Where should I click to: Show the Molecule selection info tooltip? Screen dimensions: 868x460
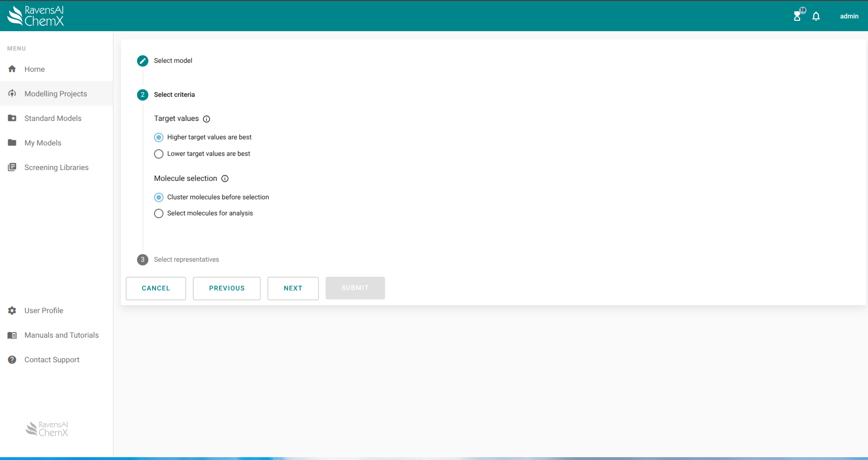click(225, 179)
